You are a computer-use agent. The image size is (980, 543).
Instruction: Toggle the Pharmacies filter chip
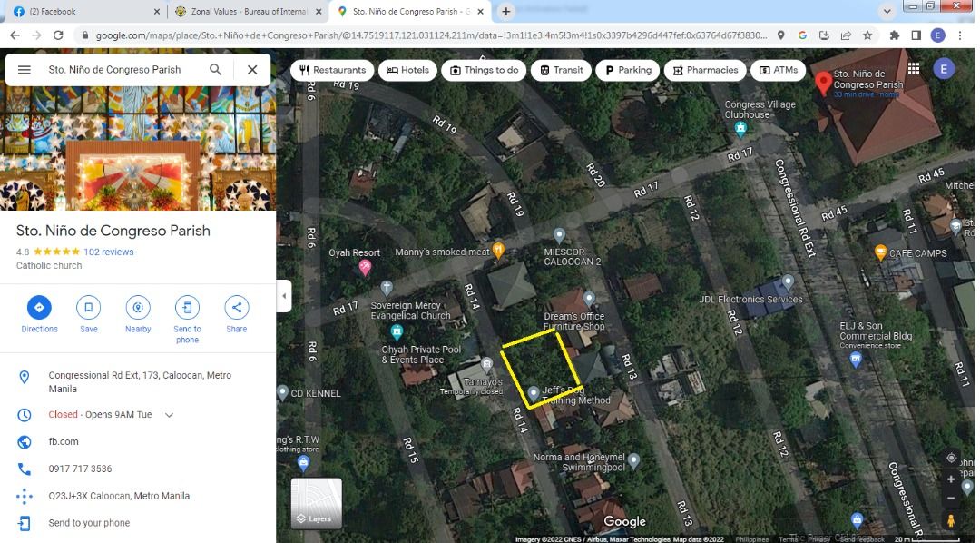coord(705,69)
